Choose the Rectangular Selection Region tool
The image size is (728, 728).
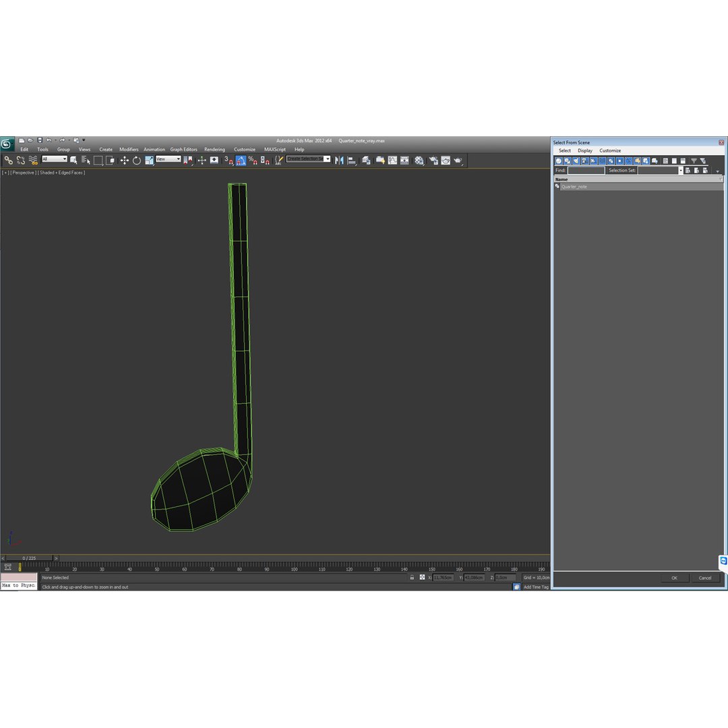98,160
